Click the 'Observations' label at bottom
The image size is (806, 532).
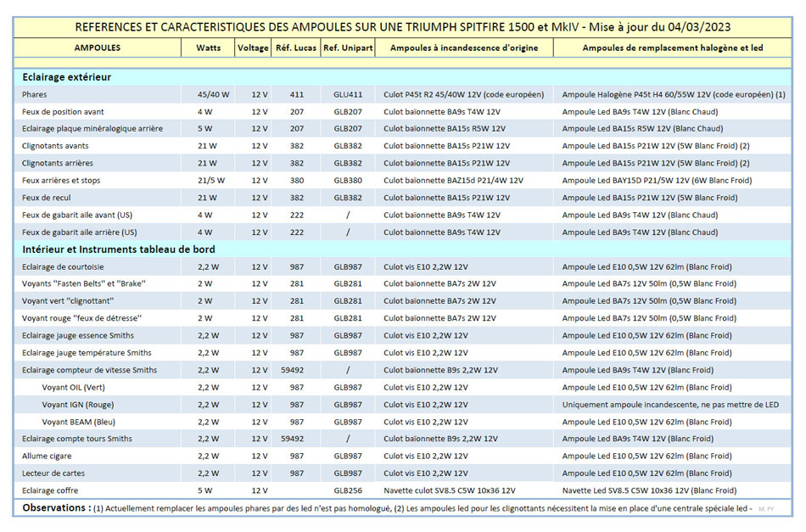56,508
